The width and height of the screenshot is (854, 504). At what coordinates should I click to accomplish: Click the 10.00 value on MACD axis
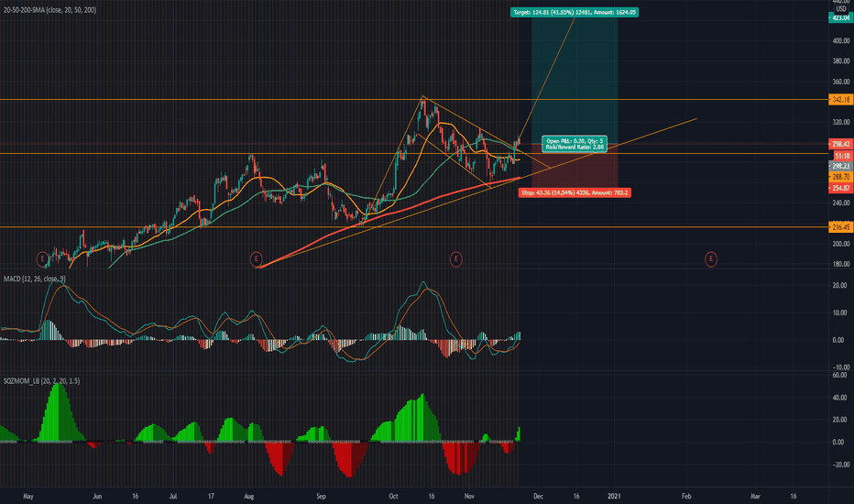(840, 312)
